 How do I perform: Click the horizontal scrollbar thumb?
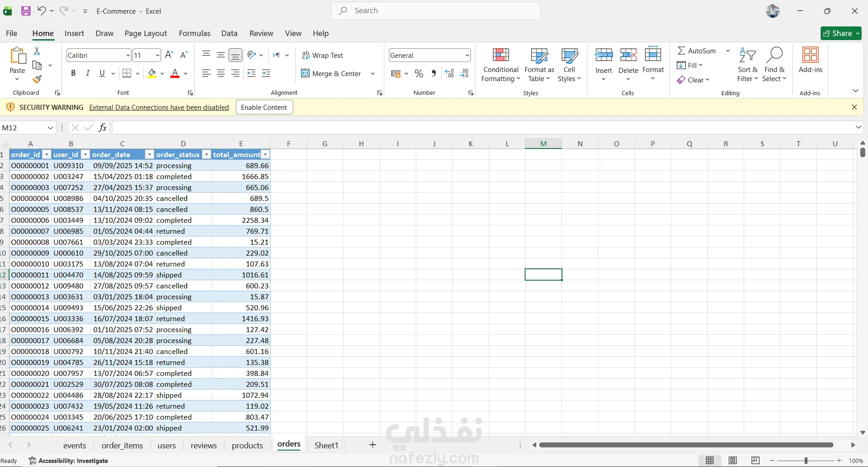(x=686, y=445)
